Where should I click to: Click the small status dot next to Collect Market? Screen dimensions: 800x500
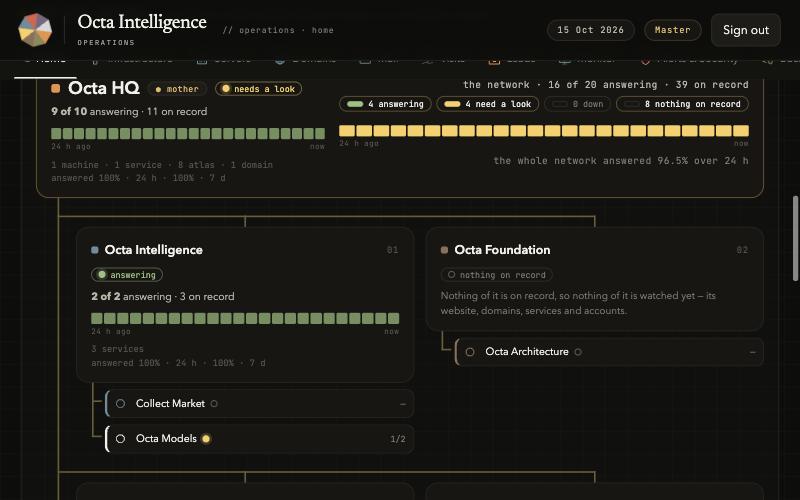214,404
